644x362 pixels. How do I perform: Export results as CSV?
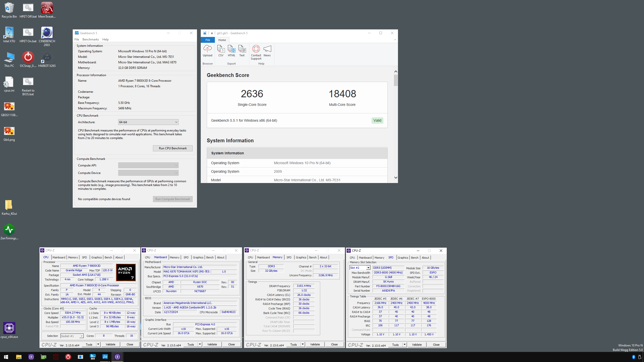[x=221, y=51]
